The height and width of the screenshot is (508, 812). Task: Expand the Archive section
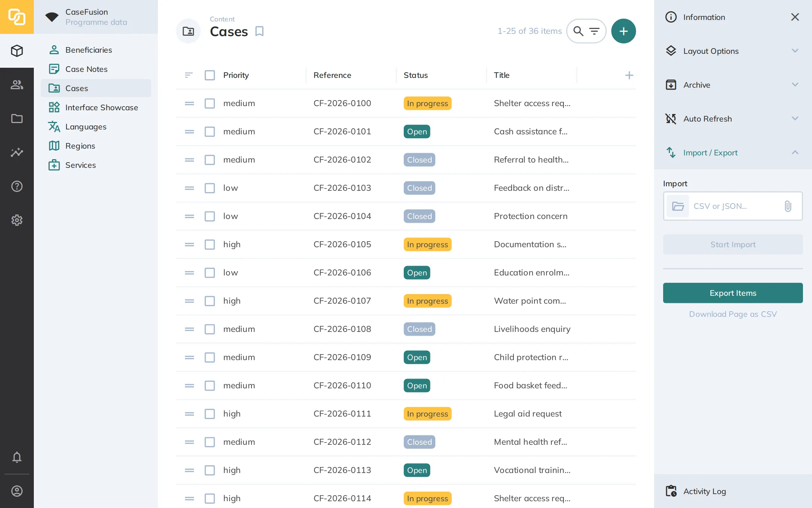click(x=733, y=85)
